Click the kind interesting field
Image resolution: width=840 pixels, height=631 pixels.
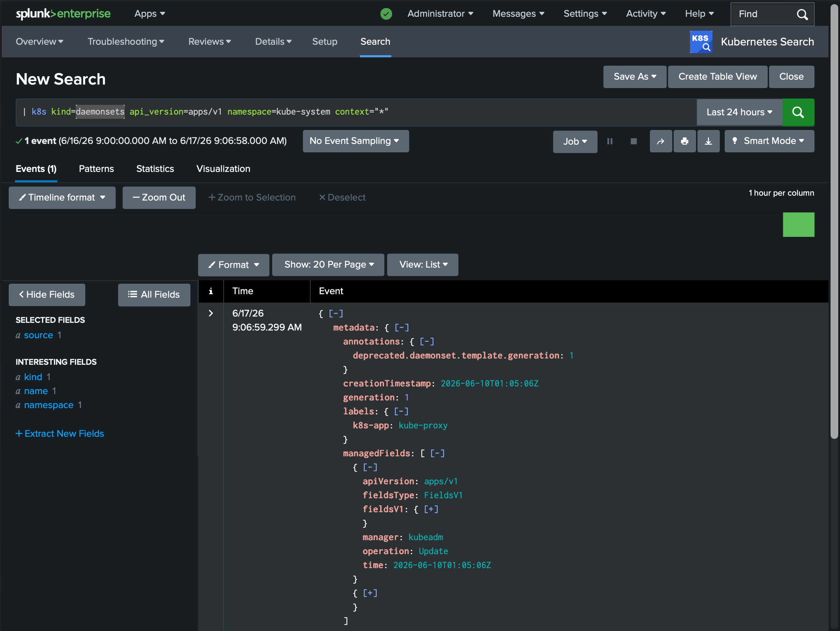pyautogui.click(x=33, y=377)
